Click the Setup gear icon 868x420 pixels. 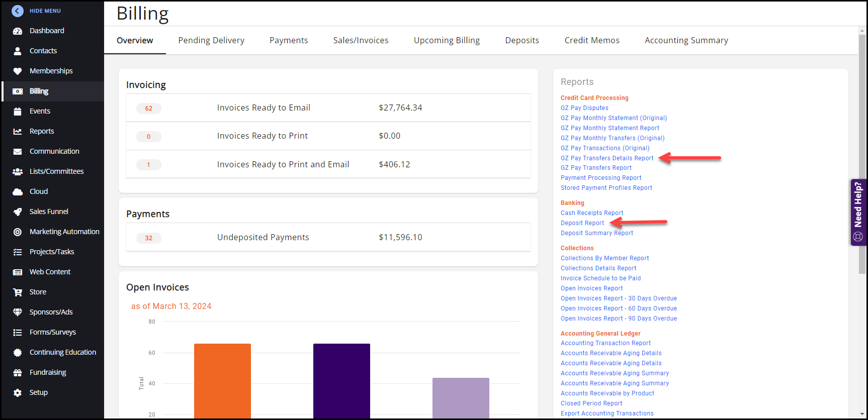click(18, 392)
